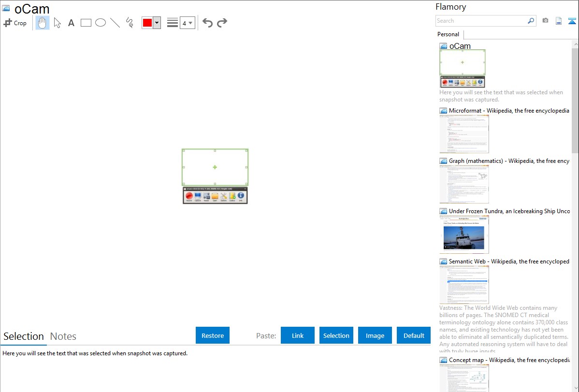Open the Under Frozen Tundra ship thumbnail

coord(464,234)
